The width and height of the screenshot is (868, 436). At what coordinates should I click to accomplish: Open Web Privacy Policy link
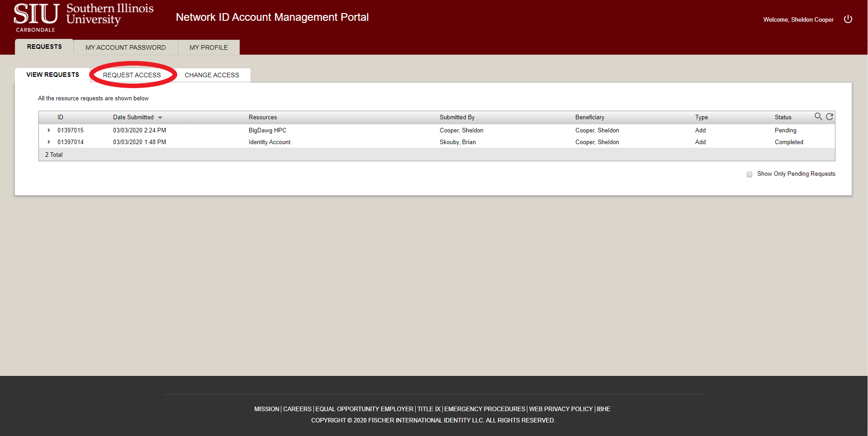point(560,409)
